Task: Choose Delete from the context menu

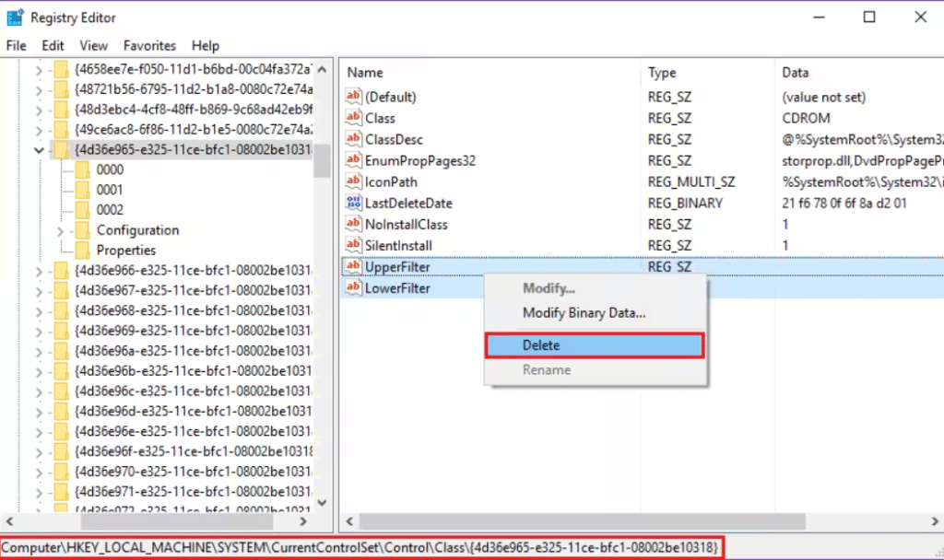Action: [539, 344]
